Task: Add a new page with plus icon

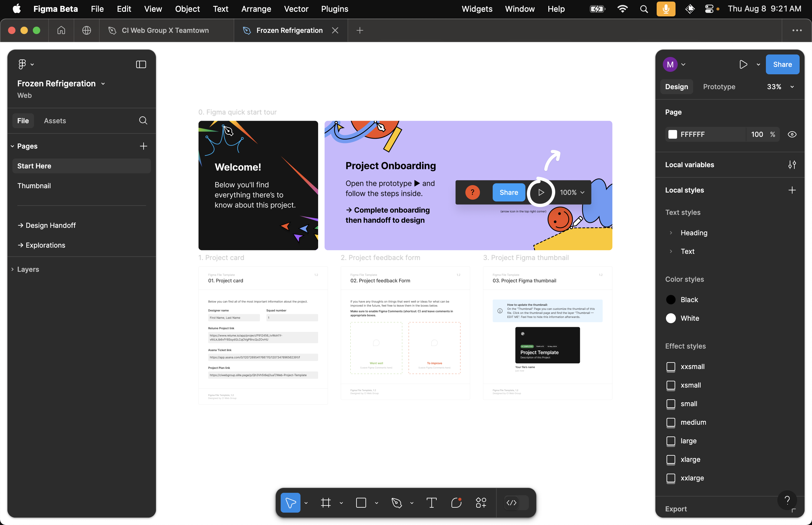Action: click(x=144, y=146)
